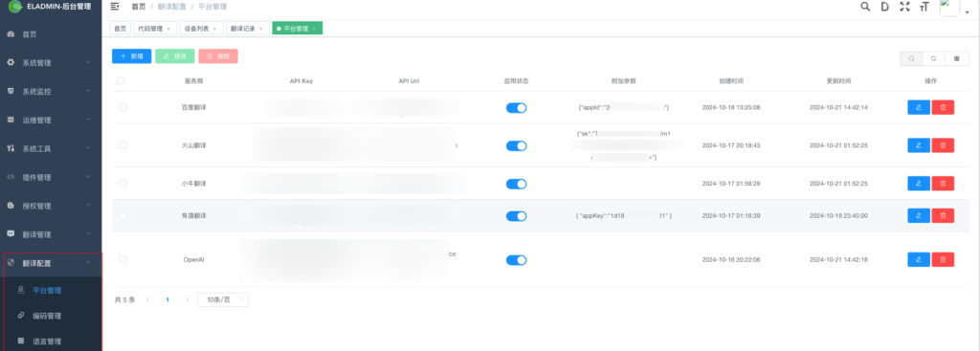Click the ELADMIN leaf logo

(x=14, y=7)
